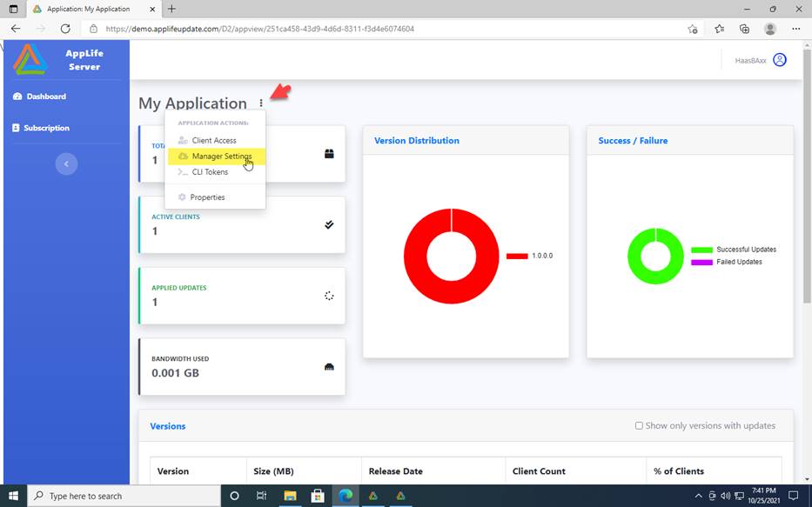Click the total clients package icon
This screenshot has height=507, width=812.
(329, 154)
